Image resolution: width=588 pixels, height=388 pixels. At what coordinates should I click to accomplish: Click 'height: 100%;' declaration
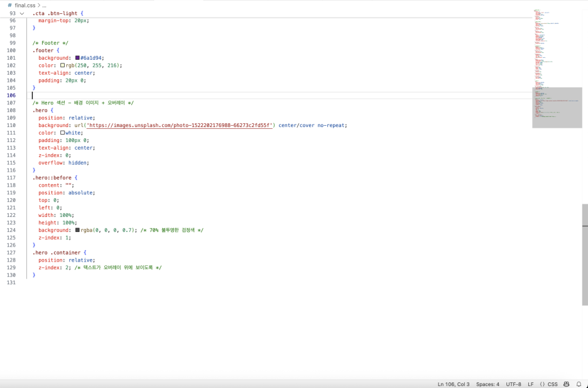(x=58, y=223)
